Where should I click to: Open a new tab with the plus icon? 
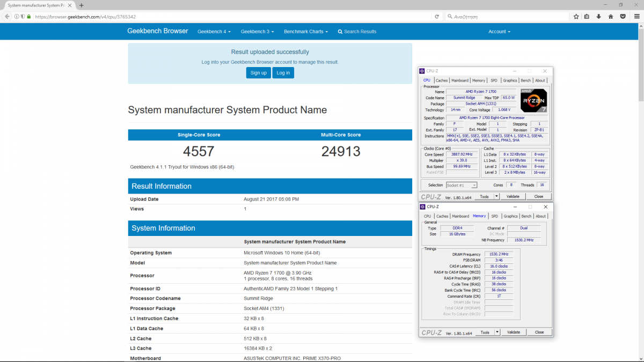[x=82, y=5]
